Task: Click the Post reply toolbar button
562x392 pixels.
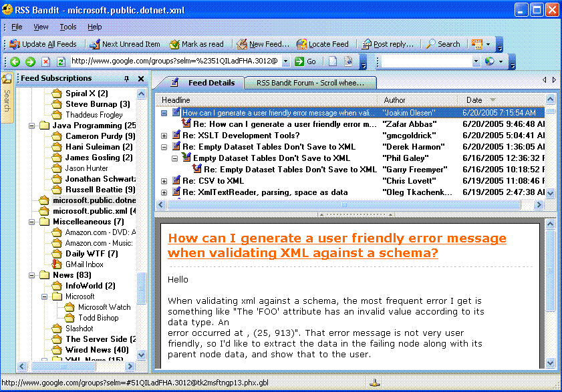Action: pyautogui.click(x=388, y=44)
